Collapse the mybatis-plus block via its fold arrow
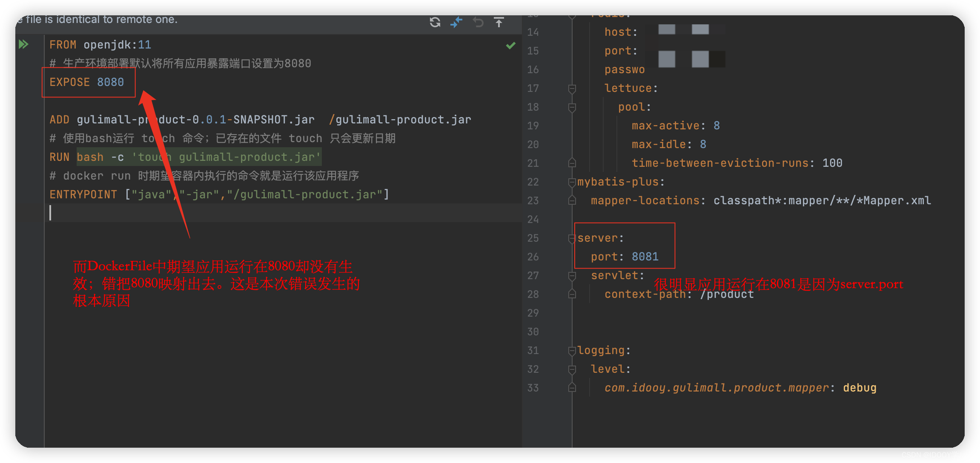 572,182
